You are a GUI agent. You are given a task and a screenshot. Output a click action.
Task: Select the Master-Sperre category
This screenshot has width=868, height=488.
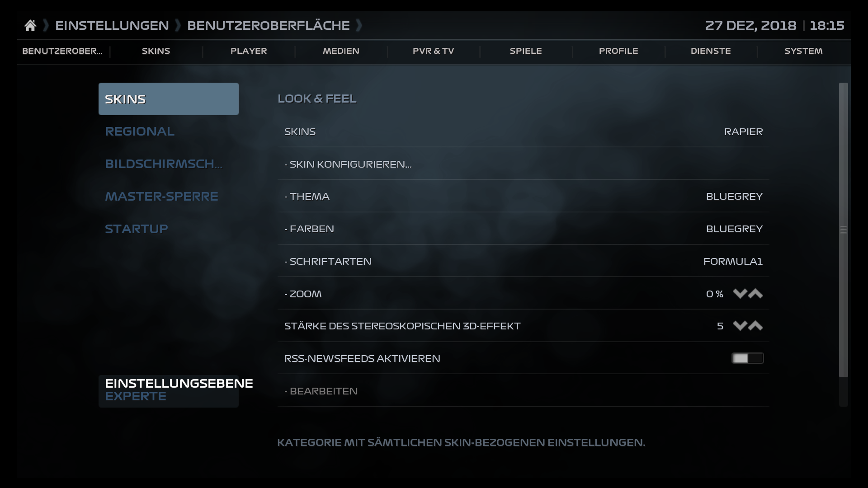click(161, 196)
